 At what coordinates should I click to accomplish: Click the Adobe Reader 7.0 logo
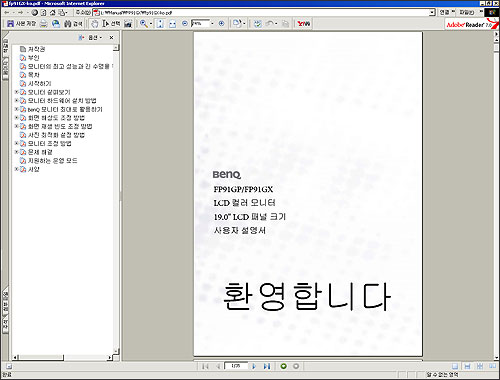471,24
